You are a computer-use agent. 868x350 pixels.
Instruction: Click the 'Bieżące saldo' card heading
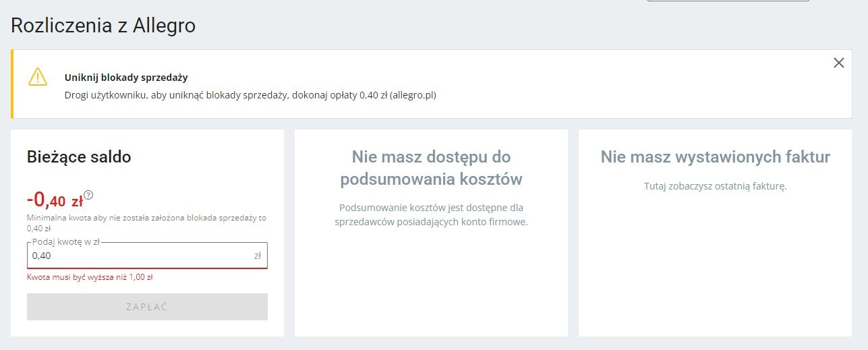(x=79, y=157)
